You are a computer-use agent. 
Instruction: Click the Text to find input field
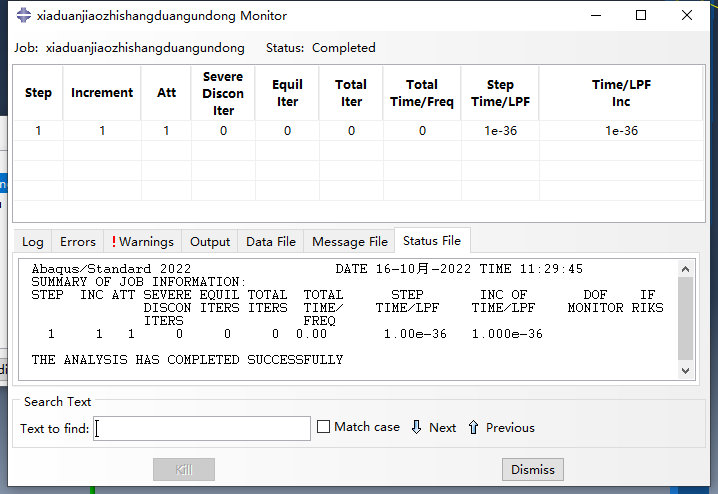pyautogui.click(x=203, y=428)
